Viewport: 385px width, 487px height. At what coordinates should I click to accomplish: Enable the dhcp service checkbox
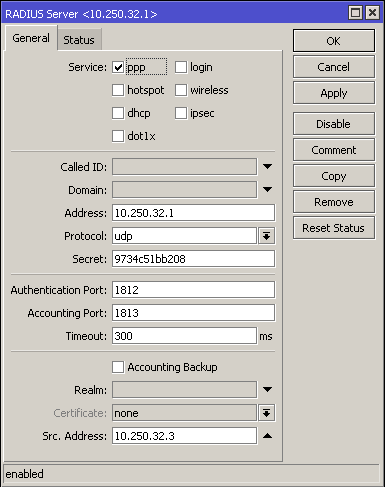118,113
